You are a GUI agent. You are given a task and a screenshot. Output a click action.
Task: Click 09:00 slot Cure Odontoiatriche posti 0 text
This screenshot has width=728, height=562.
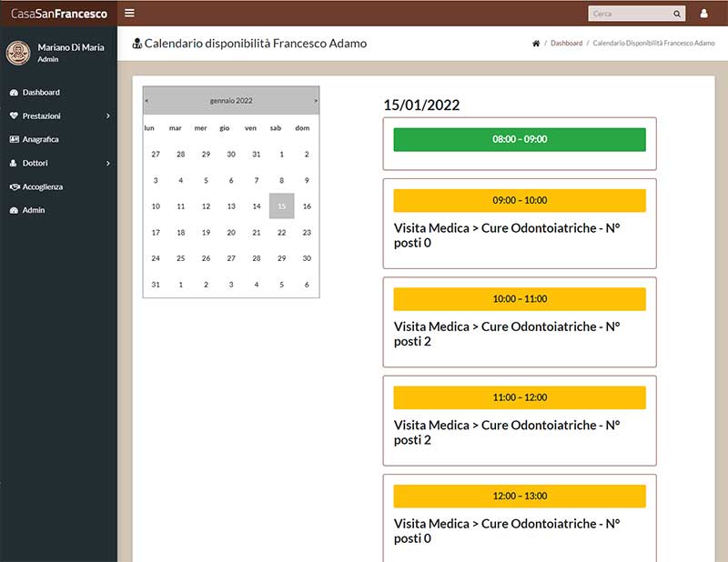click(507, 236)
